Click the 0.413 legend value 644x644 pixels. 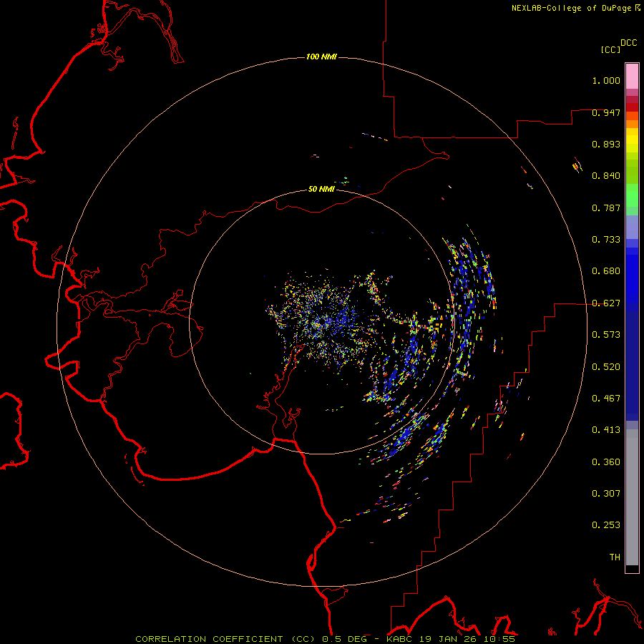point(606,430)
